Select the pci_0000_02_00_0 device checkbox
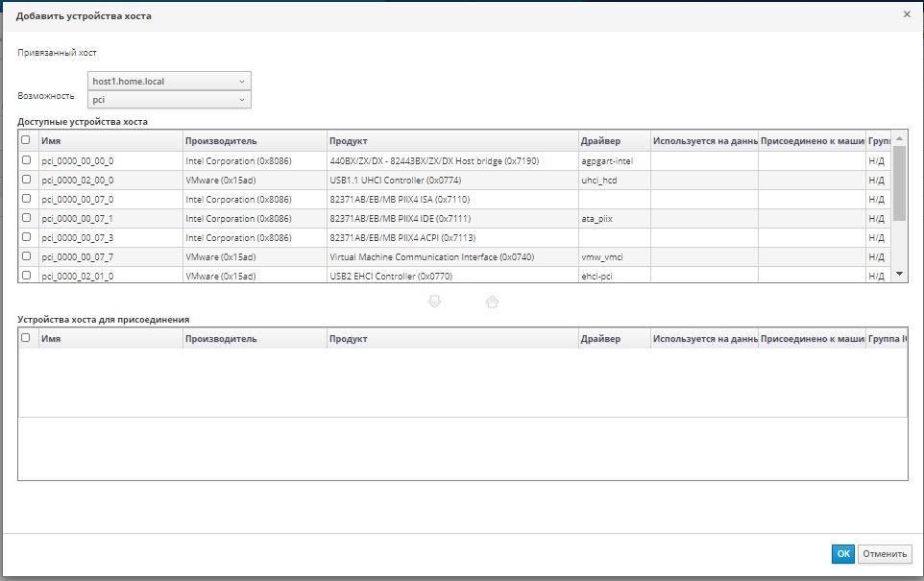Viewport: 924px width, 581px height. point(26,180)
